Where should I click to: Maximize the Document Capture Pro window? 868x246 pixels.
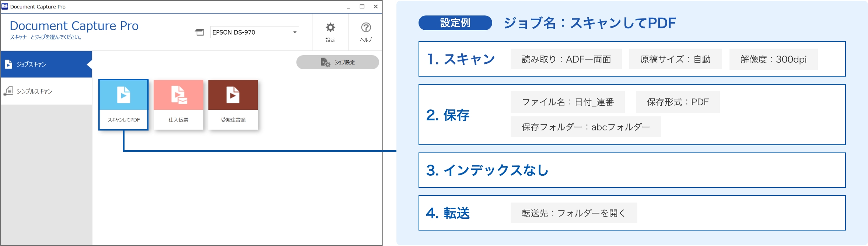point(362,6)
